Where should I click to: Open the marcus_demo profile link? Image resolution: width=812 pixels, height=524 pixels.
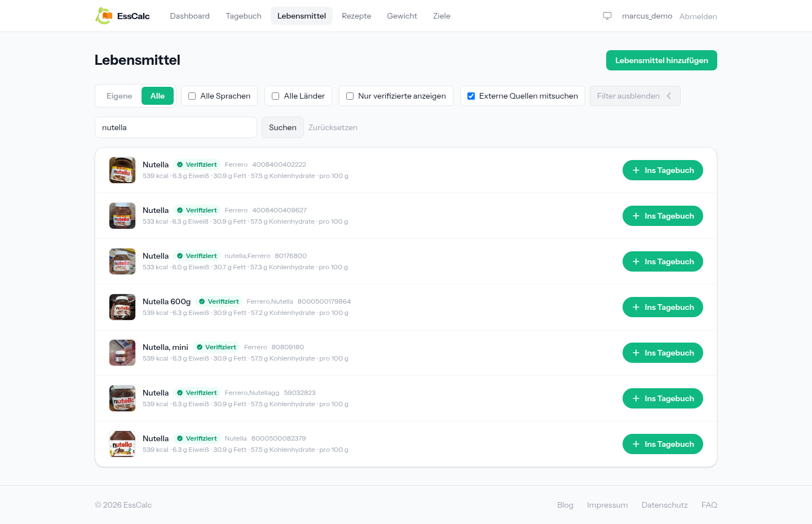(x=647, y=16)
